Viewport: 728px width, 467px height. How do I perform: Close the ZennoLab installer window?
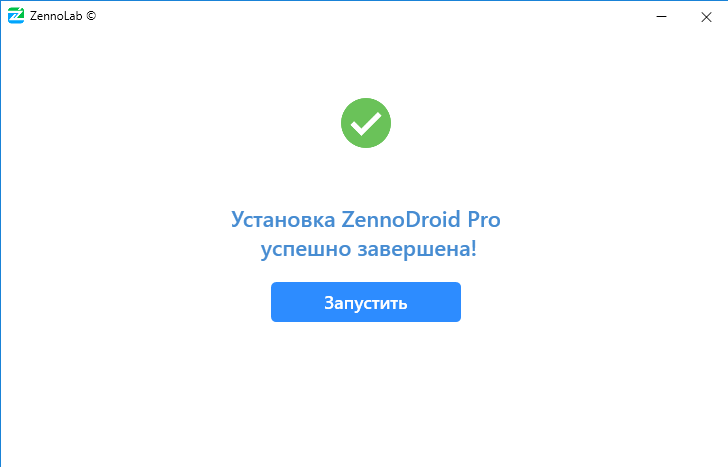[x=706, y=17]
